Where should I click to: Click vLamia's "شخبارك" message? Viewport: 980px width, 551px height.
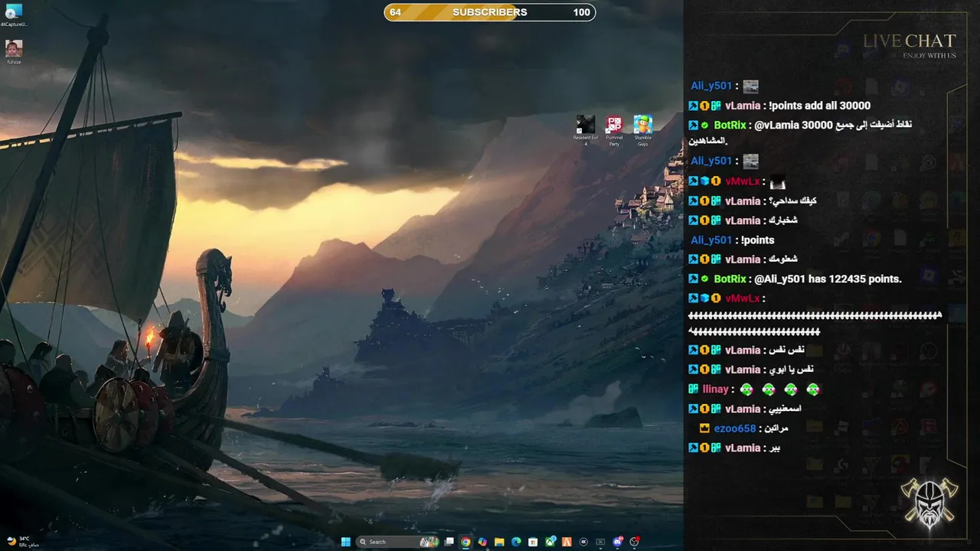(x=782, y=220)
